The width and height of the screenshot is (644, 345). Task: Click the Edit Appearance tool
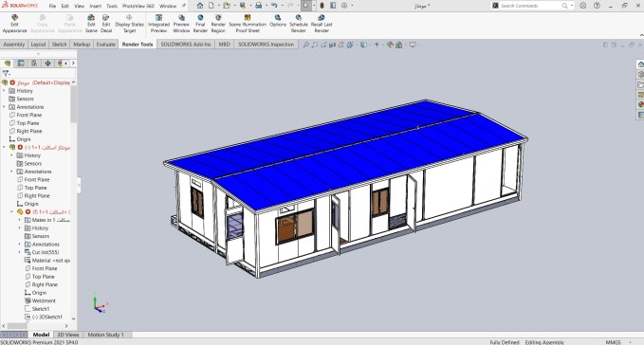point(14,24)
